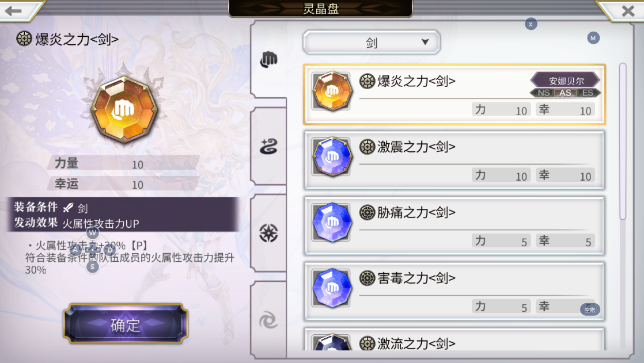The height and width of the screenshot is (363, 644).
Task: Pick the 胁痛之力<剑> blue gem icon
Action: pyautogui.click(x=331, y=222)
